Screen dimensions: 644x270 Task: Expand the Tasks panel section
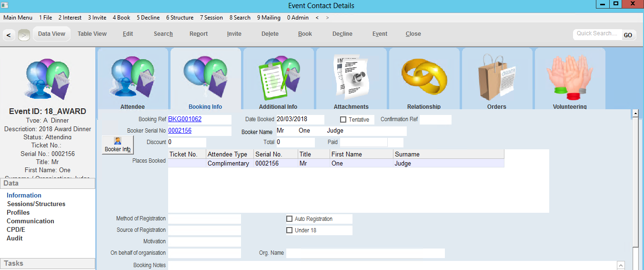point(48,263)
